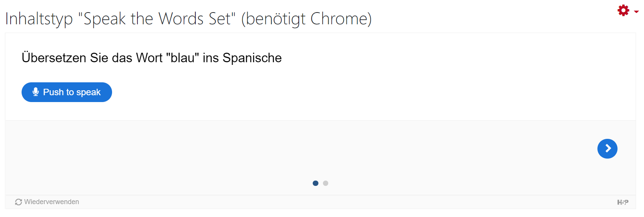This screenshot has width=644, height=217.
Task: Expand the dropdown caret beside the gear
Action: (636, 12)
